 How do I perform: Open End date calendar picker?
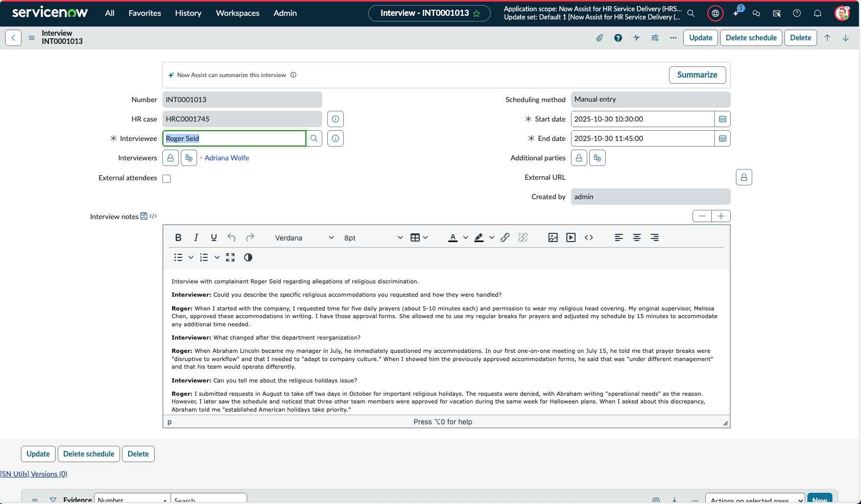[723, 138]
